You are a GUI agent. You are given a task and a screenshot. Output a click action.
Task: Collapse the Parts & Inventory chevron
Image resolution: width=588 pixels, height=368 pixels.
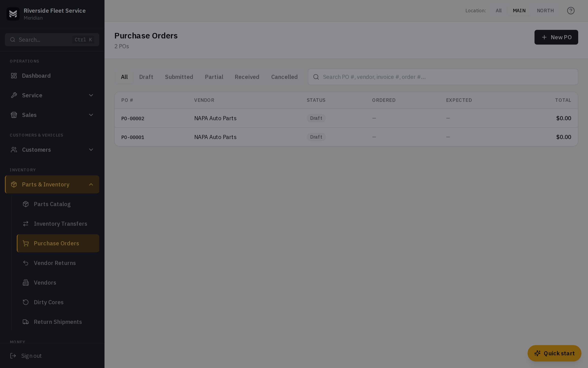pos(91,184)
